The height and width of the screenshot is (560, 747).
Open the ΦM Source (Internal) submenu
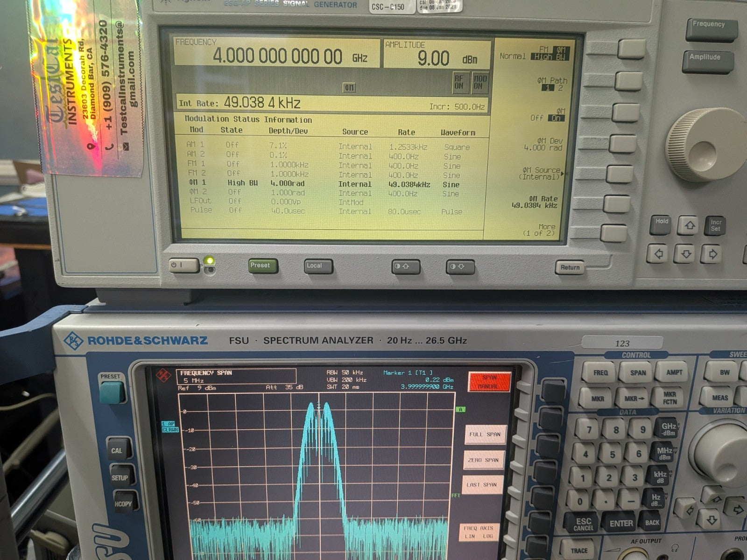[541, 173]
